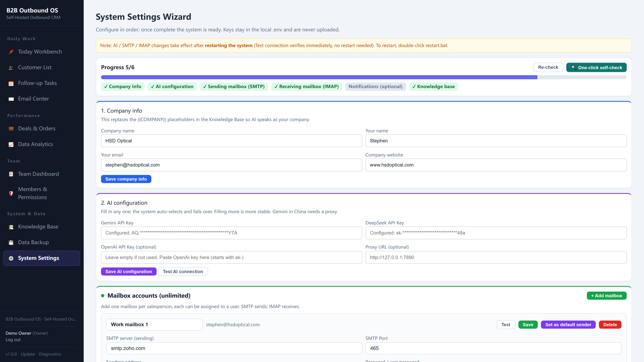Add a new mailbox
Image resolution: width=644 pixels, height=362 pixels.
[606, 296]
